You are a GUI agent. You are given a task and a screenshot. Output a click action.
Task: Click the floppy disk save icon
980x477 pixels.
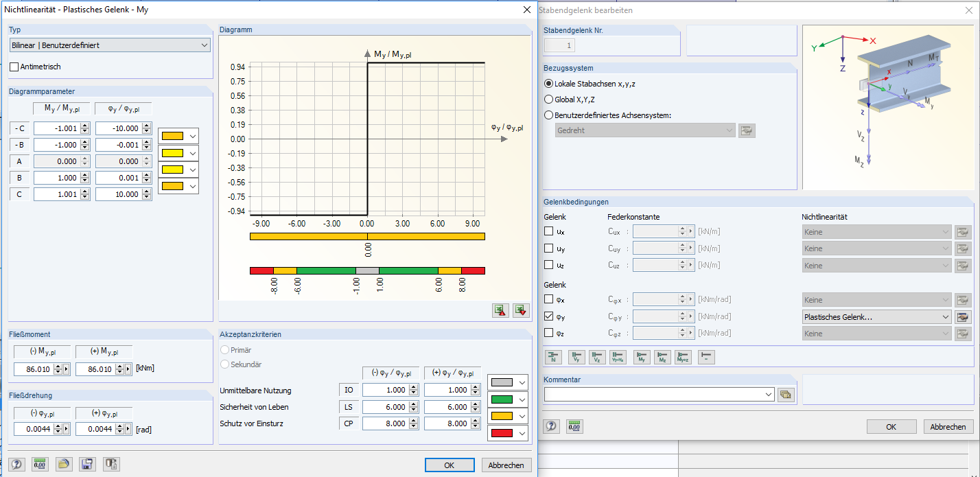[87, 464]
